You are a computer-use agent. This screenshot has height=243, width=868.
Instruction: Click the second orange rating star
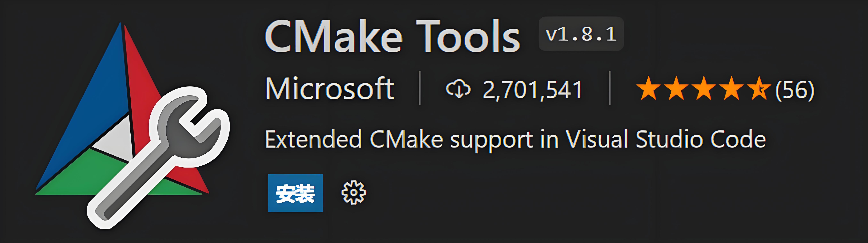[676, 89]
